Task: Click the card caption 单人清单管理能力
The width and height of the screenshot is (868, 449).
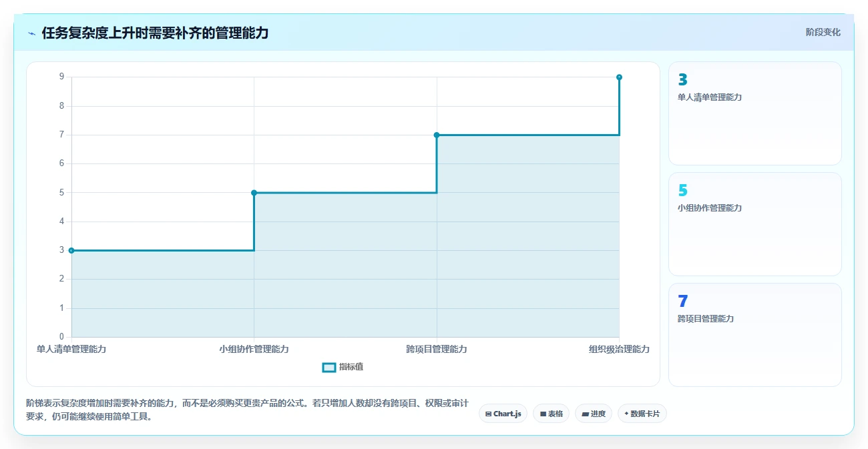Action: click(710, 97)
